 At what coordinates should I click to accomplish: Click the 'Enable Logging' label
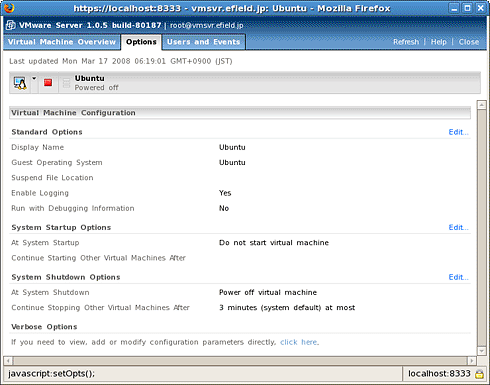[40, 193]
